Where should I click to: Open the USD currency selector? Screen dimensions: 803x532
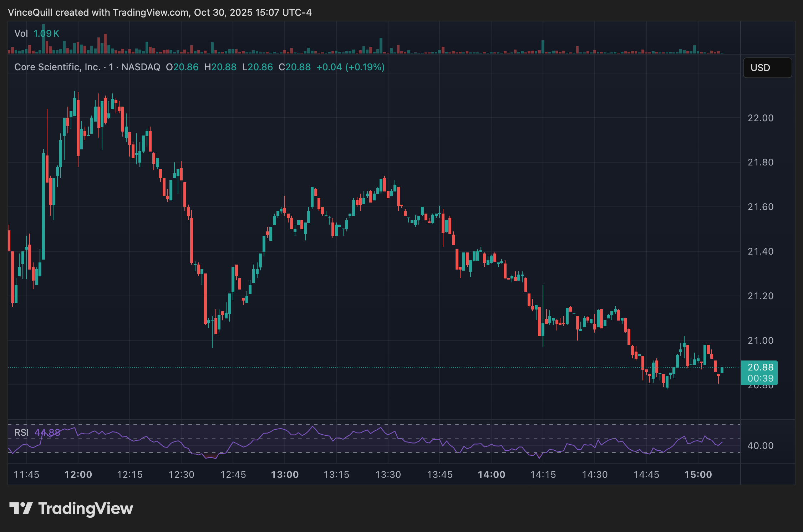(x=767, y=68)
